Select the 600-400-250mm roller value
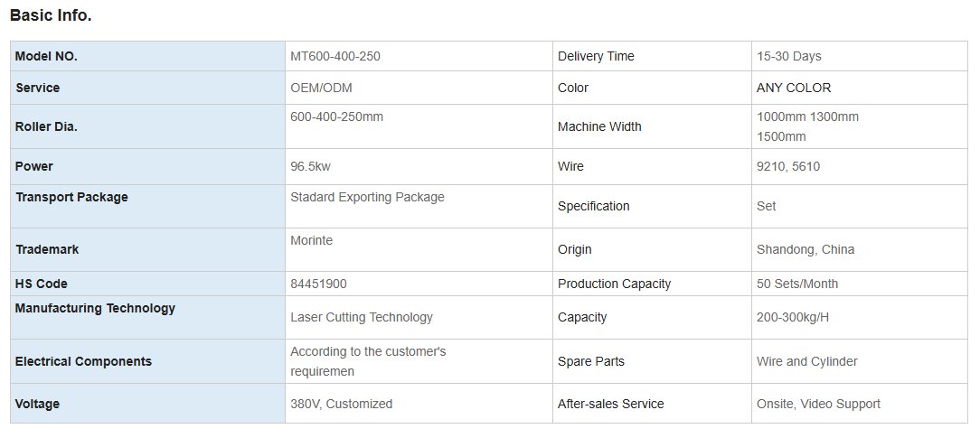 336,116
